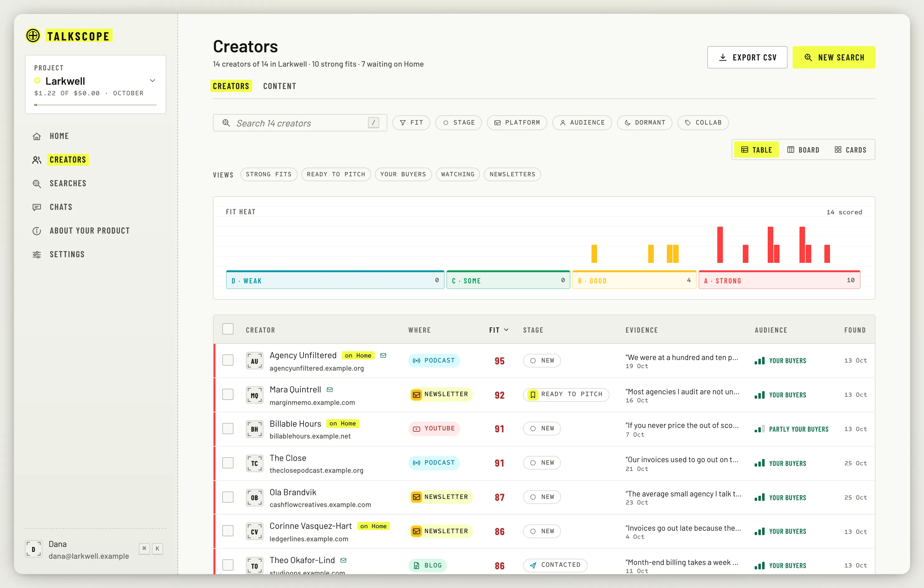
Task: Click the New Search button
Action: click(x=834, y=58)
